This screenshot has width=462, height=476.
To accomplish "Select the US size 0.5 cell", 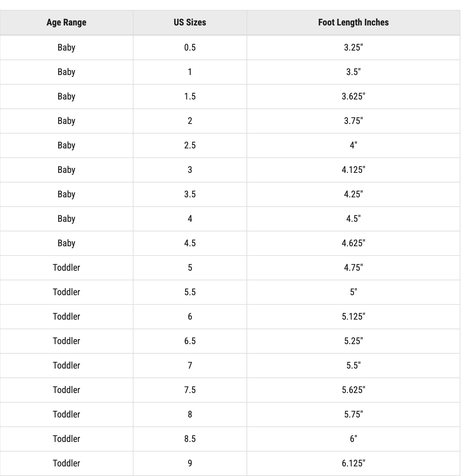I will tap(190, 48).
